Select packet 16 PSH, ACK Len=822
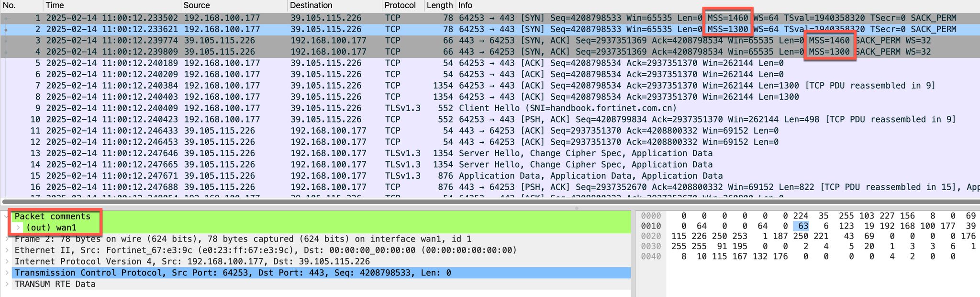 pyautogui.click(x=490, y=187)
